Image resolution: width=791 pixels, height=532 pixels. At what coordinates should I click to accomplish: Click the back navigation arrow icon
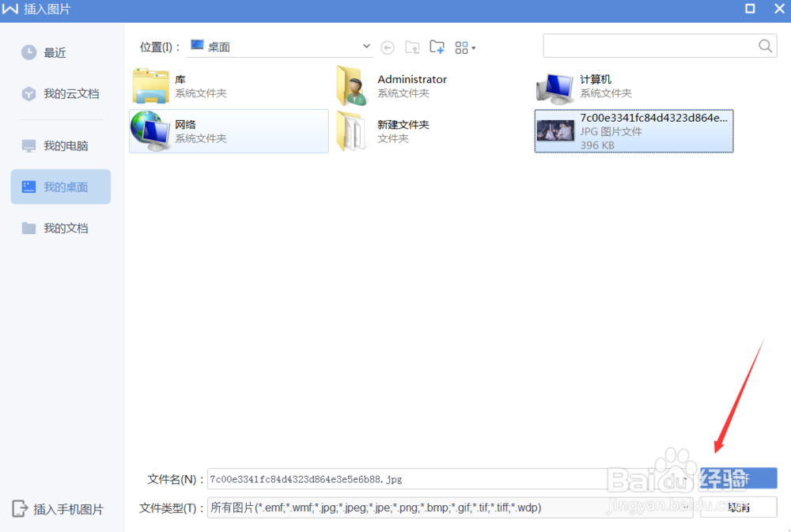click(388, 47)
